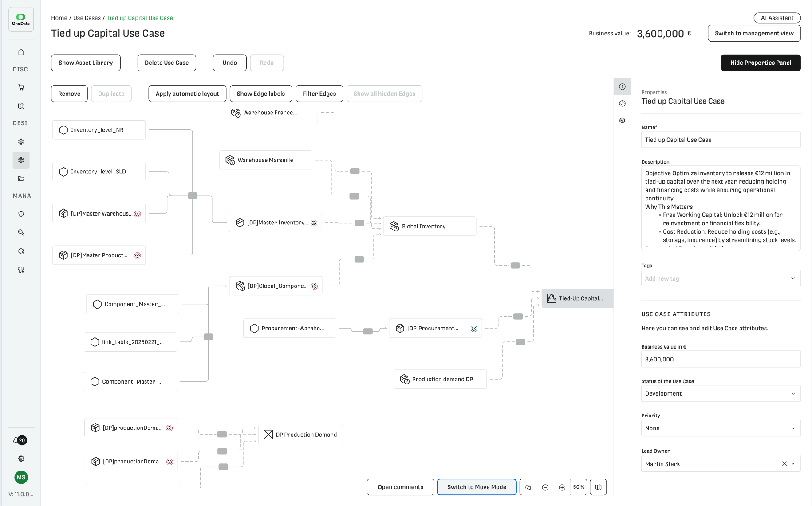Click the compass icon beside the properties panel
This screenshot has height=506, width=812.
622,104
